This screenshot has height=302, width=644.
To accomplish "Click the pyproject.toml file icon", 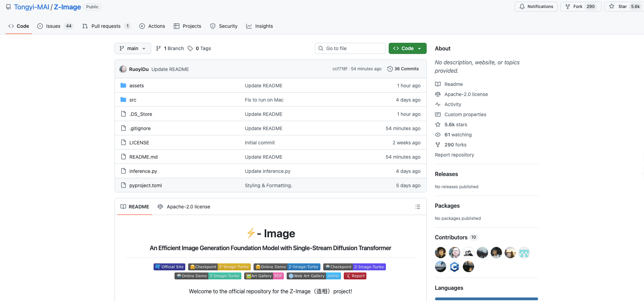I will [x=123, y=185].
